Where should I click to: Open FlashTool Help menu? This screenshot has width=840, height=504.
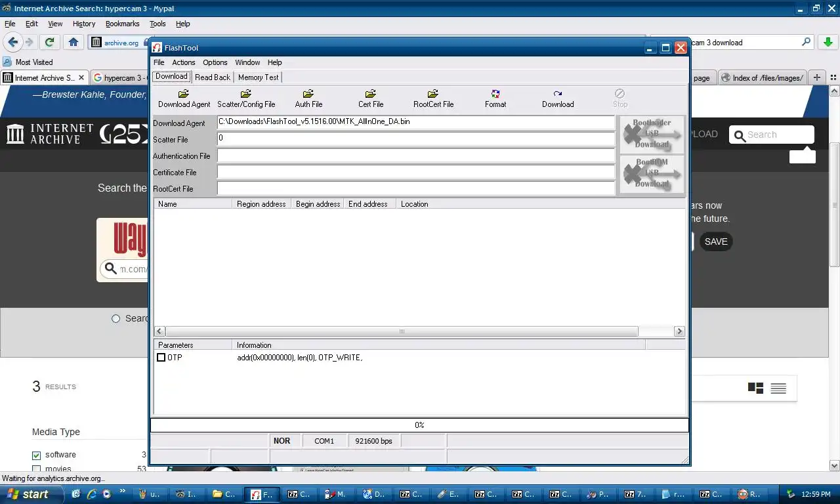pyautogui.click(x=275, y=62)
